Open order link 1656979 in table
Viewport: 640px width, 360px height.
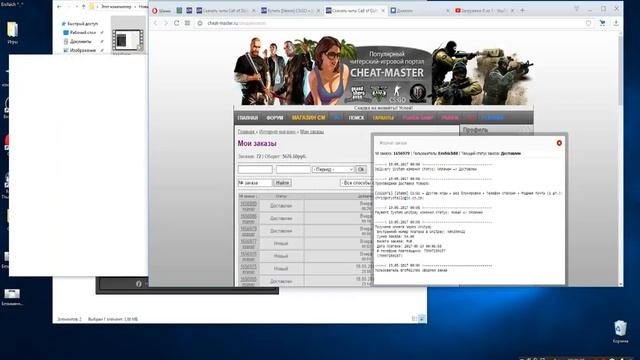[248, 229]
